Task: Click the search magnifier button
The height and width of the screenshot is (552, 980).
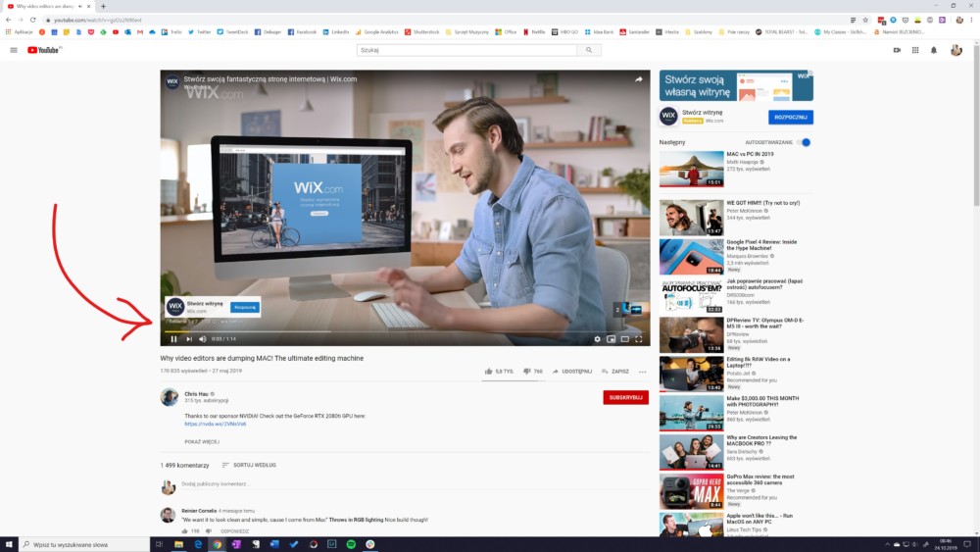Action: [589, 50]
